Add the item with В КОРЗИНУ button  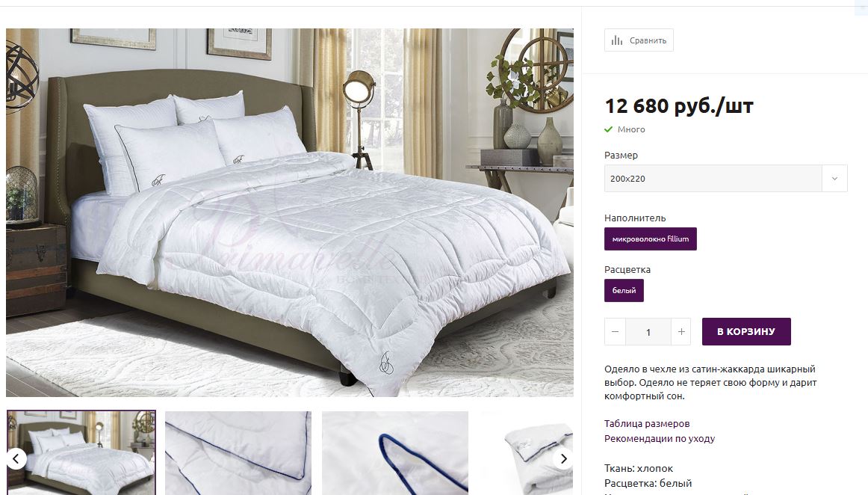pos(746,331)
